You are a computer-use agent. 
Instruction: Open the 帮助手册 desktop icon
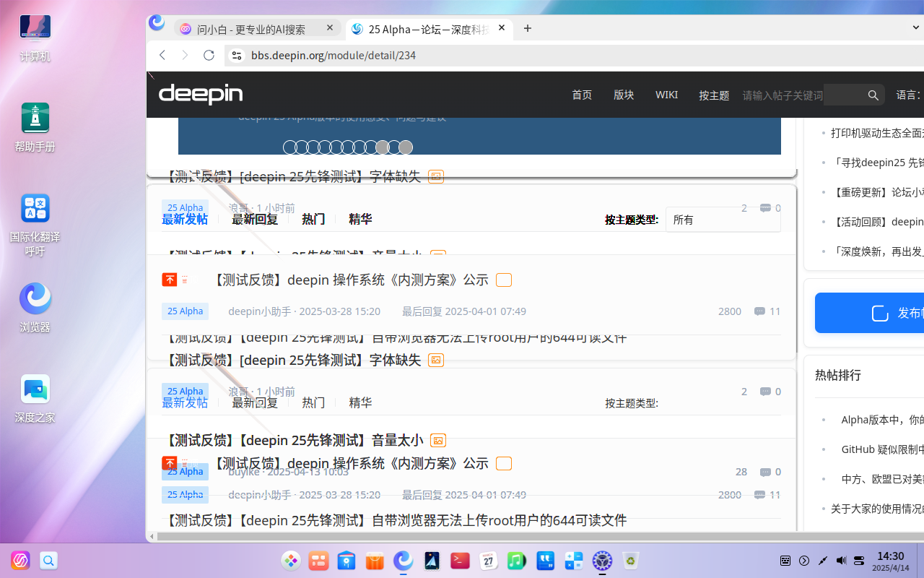click(35, 127)
